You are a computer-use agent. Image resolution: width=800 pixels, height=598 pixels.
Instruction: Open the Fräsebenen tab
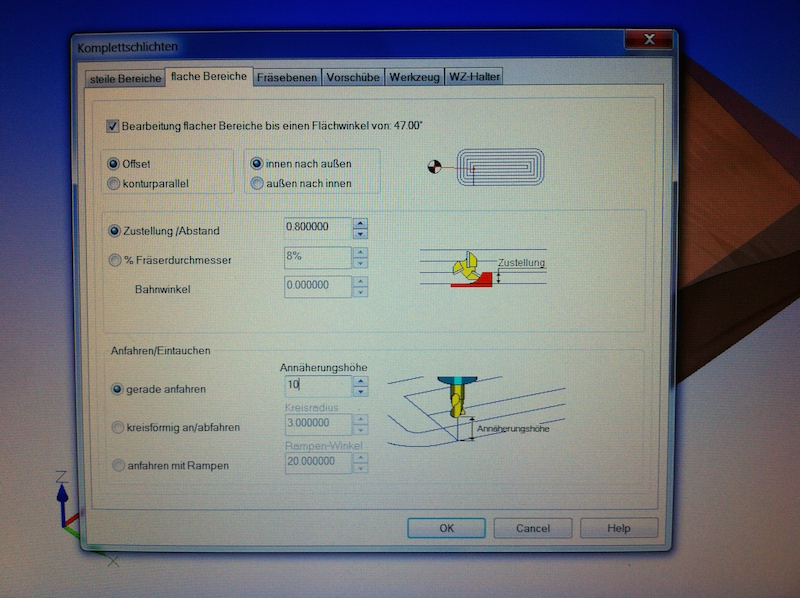(x=287, y=77)
